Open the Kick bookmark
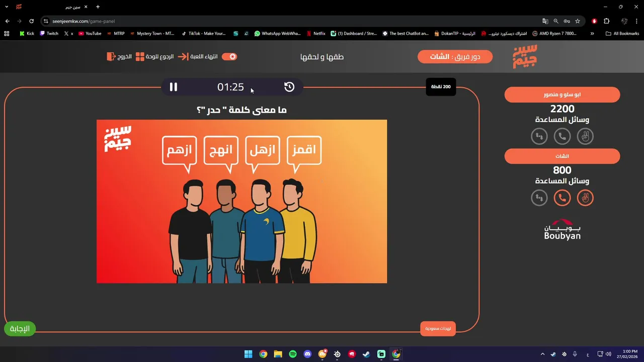Image resolution: width=644 pixels, height=362 pixels. [27, 34]
